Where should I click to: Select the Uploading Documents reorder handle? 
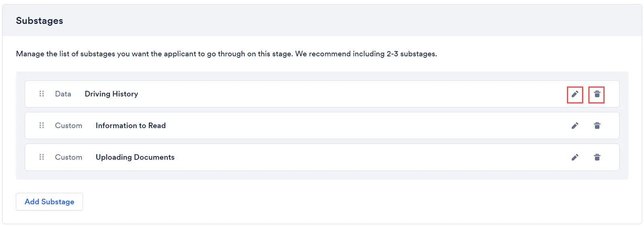(x=41, y=157)
